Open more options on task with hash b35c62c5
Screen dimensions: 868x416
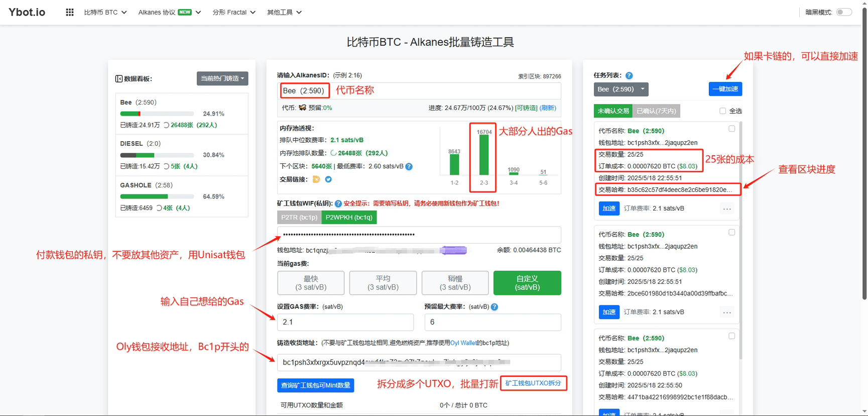[x=727, y=209]
